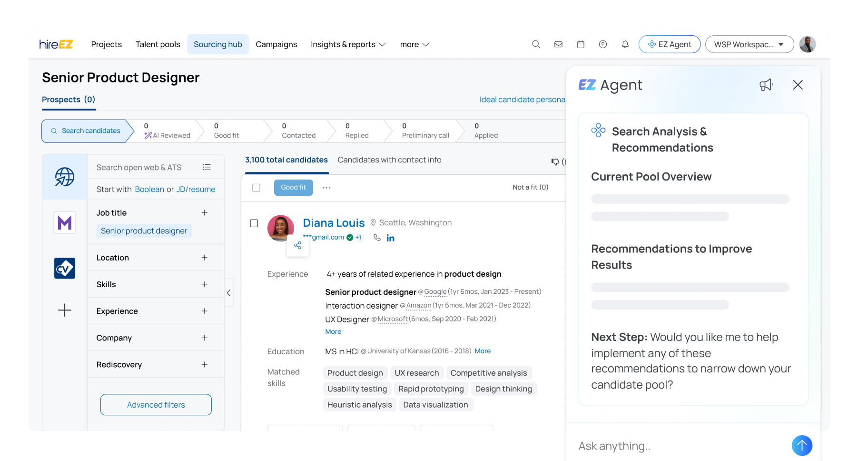Open Advanced filters
868x461 pixels.
click(156, 405)
